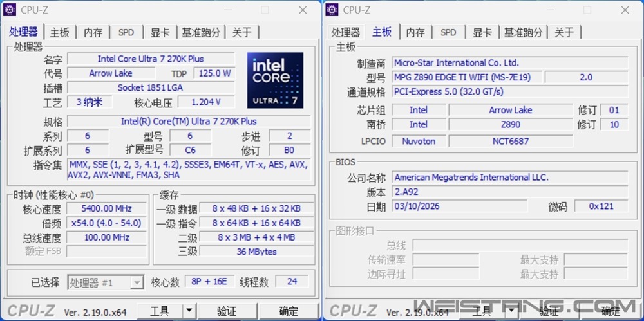Click the processor name field Intel Core Ultra 7 270K Plus
Viewport: 644px width, 321px height.
[x=151, y=59]
